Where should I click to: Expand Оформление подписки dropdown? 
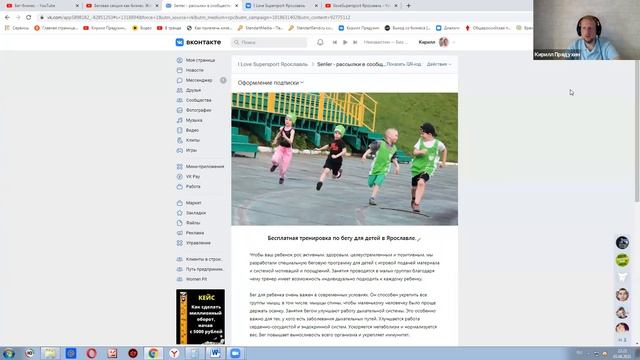271,82
